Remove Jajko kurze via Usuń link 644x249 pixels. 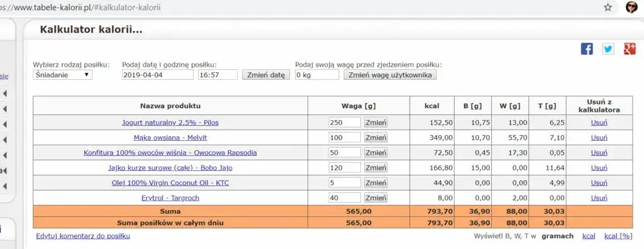[599, 168]
